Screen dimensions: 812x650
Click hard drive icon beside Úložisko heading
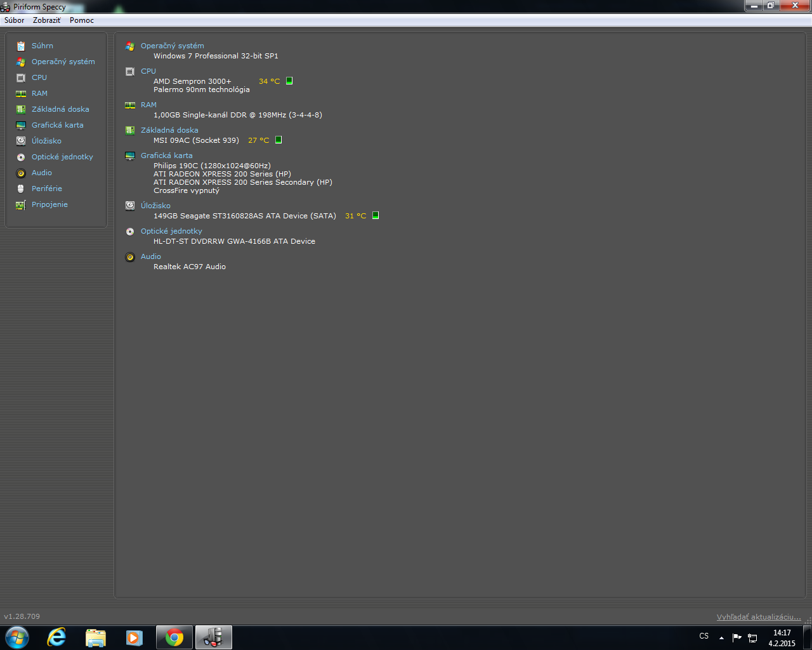point(130,206)
